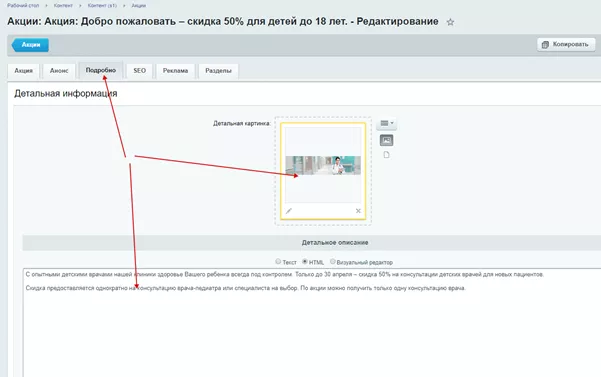Click the blank file icon below picture icon
Image resolution: width=601 pixels, height=377 pixels.
tap(386, 155)
